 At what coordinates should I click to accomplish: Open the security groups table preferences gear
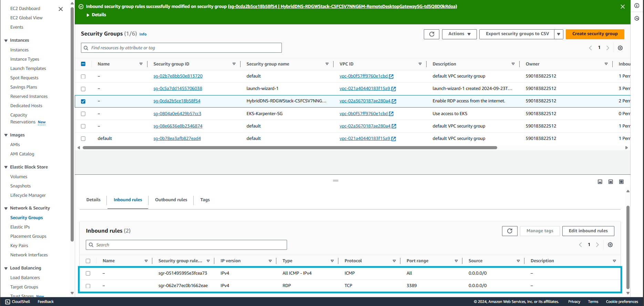[620, 48]
